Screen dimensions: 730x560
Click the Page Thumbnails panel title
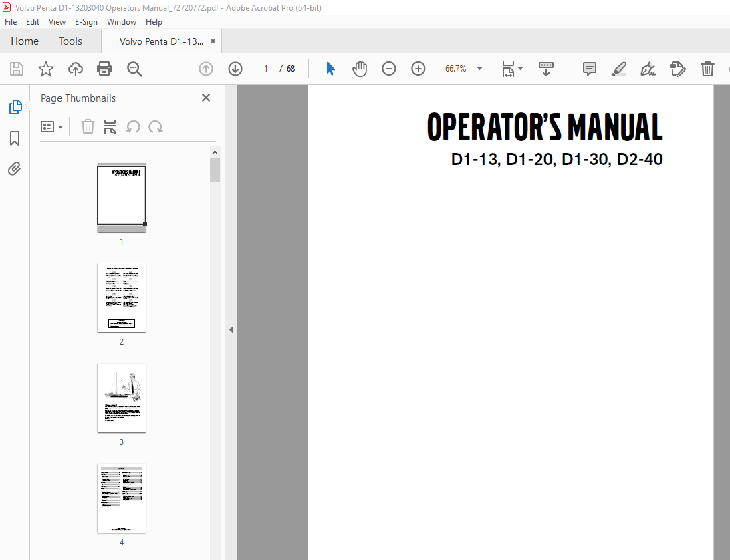78,98
